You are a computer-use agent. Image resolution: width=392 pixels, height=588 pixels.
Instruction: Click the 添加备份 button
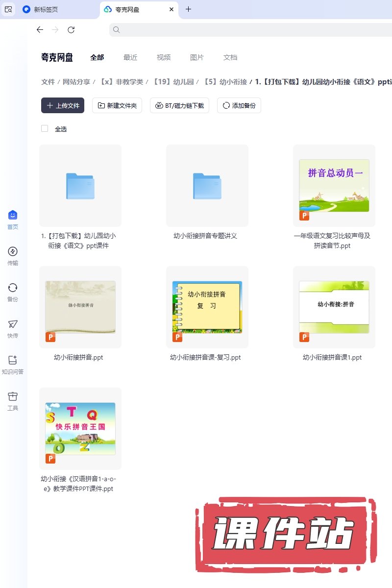pyautogui.click(x=239, y=105)
